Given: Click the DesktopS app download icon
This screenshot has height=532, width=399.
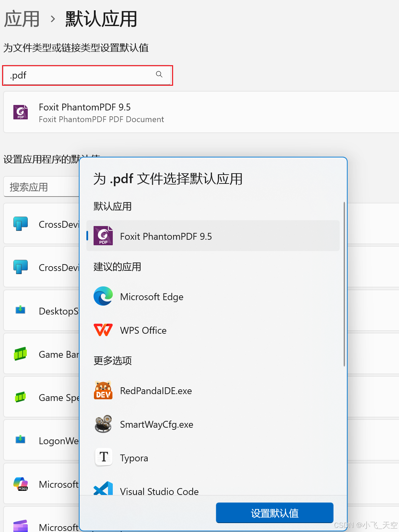Looking at the screenshot, I should pyautogui.click(x=21, y=309).
